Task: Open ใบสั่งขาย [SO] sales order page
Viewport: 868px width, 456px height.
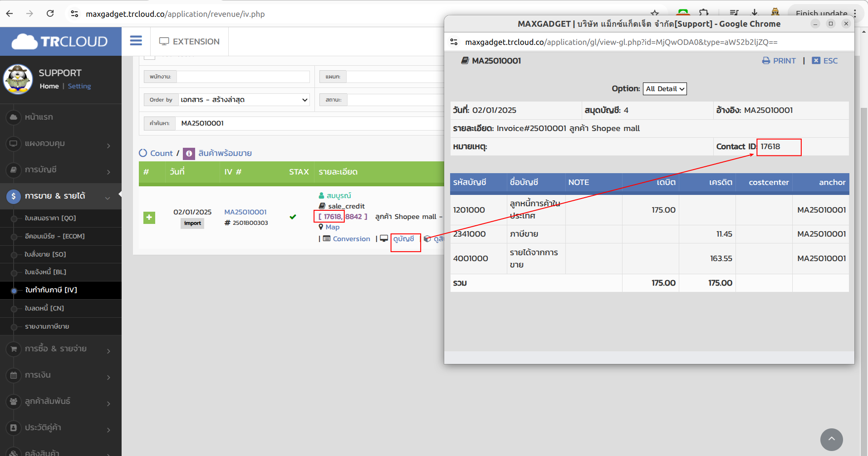Action: pyautogui.click(x=45, y=254)
